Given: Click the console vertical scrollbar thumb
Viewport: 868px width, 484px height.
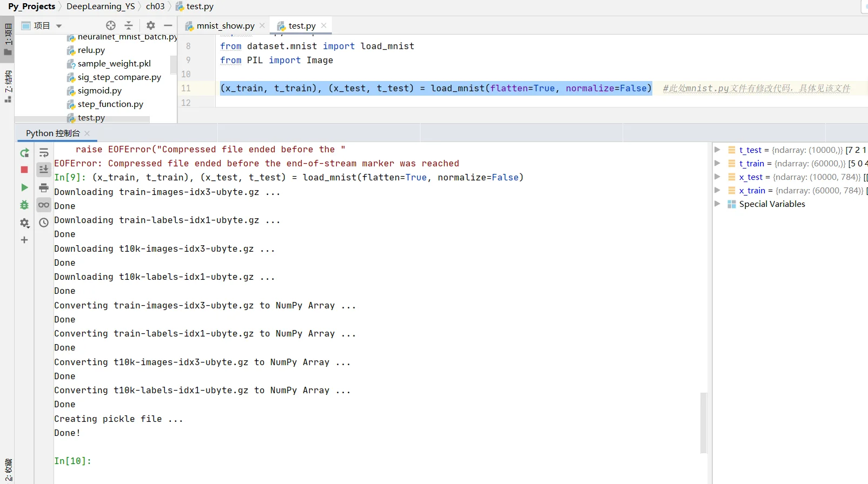Looking at the screenshot, I should [x=703, y=422].
